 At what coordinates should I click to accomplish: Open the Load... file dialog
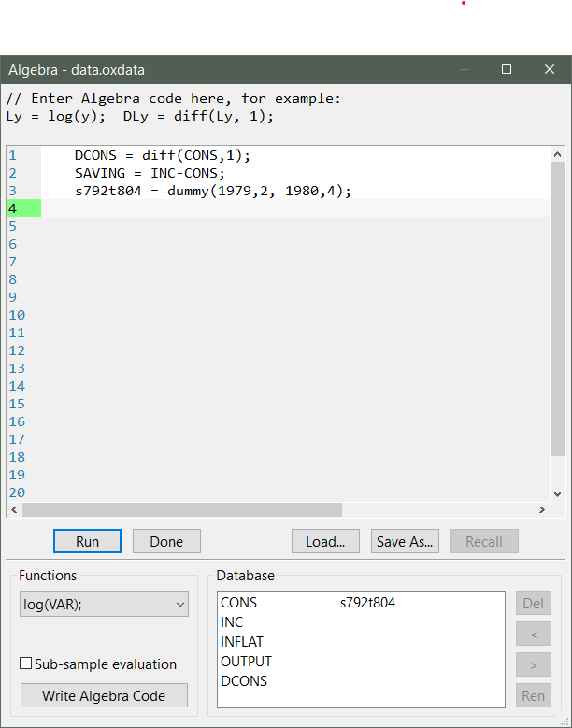325,541
